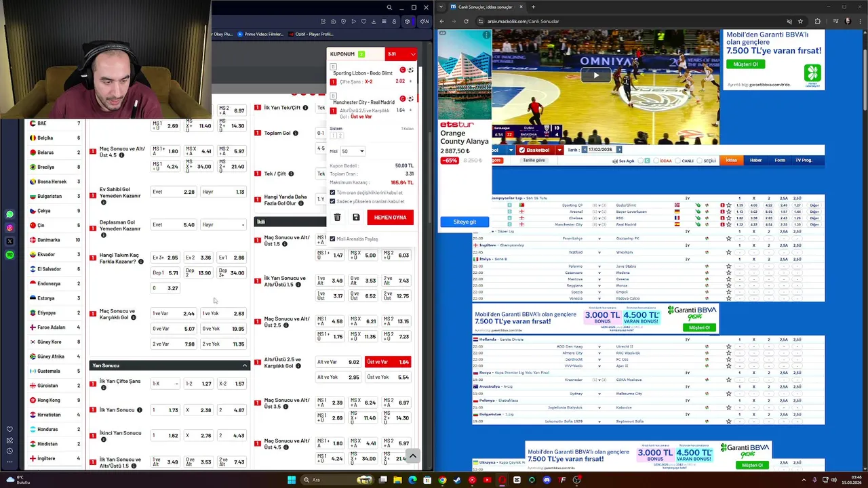The height and width of the screenshot is (488, 868).
Task: Go to the previous date arrow beside Tarih
Action: click(585, 150)
